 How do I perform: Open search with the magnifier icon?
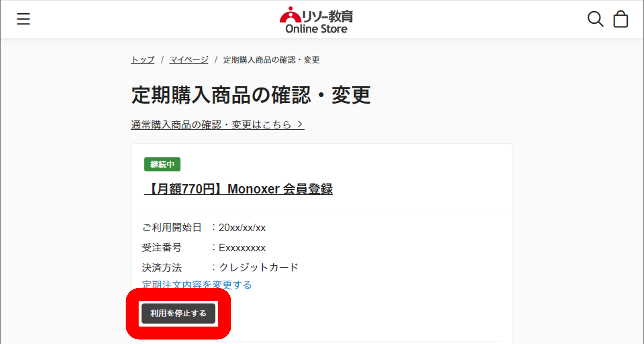pyautogui.click(x=595, y=19)
